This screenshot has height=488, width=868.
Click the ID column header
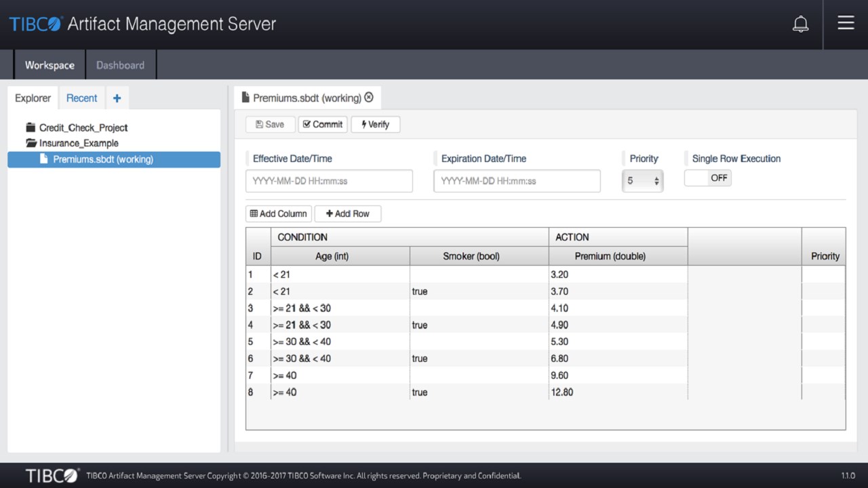click(258, 256)
